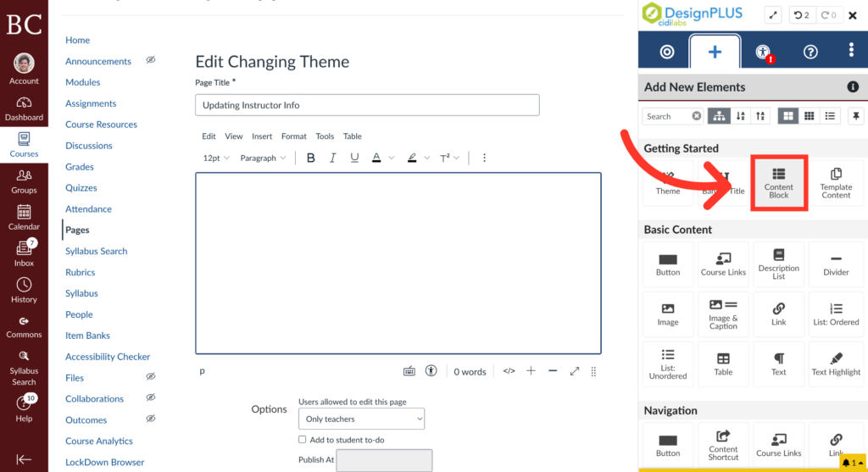Open the Inbox with 7 unread
This screenshot has height=472, width=868.
(x=24, y=253)
